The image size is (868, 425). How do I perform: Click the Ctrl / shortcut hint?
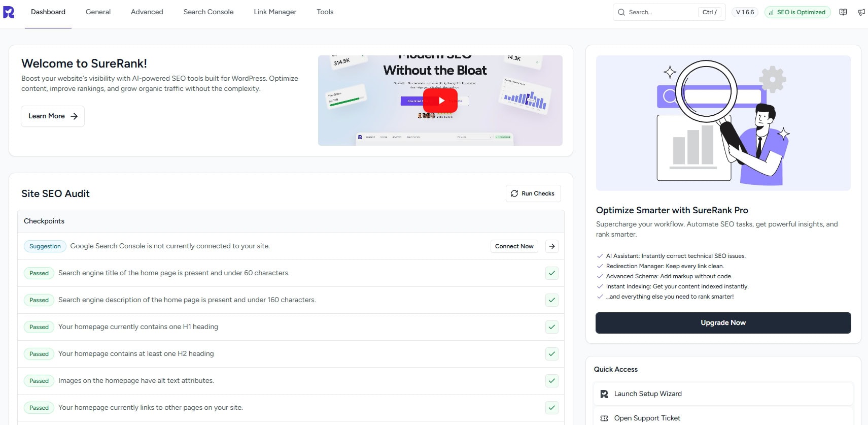point(710,12)
